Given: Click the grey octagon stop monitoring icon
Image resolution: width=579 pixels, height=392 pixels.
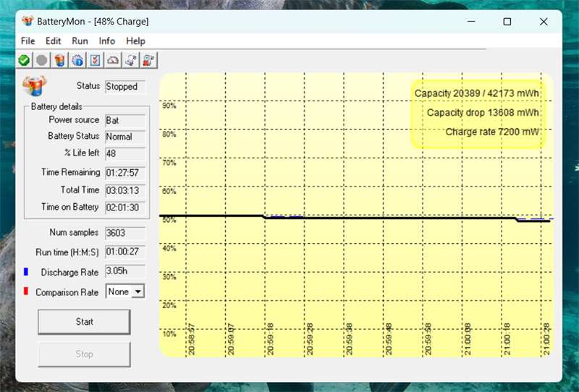Looking at the screenshot, I should pos(42,60).
